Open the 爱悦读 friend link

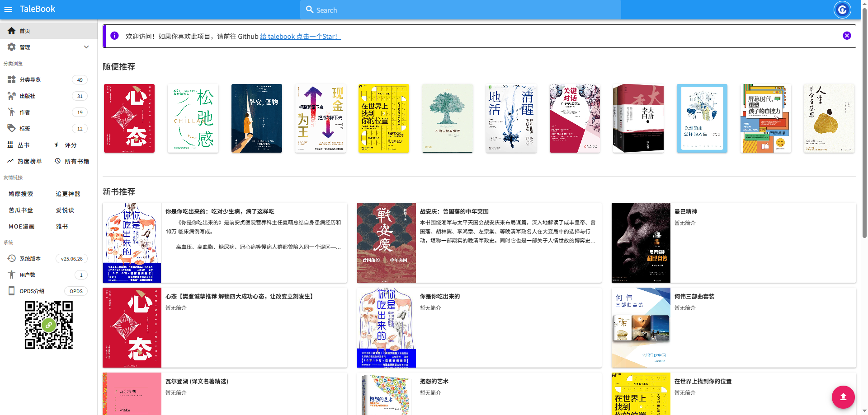pos(65,210)
